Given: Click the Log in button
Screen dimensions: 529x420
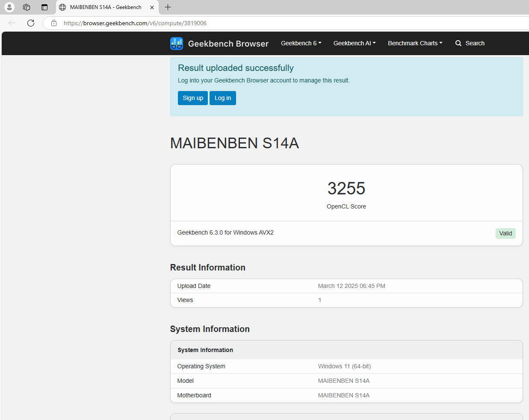Looking at the screenshot, I should 223,98.
